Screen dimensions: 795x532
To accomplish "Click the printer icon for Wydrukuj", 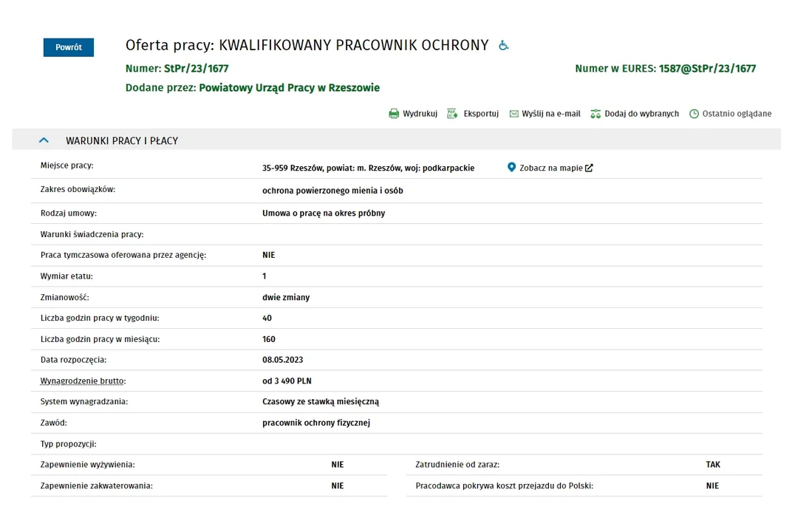I will (394, 114).
